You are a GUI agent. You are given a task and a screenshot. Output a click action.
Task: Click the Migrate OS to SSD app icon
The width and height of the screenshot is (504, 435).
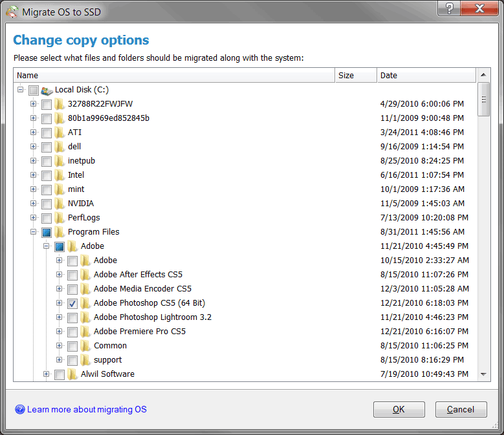12,12
